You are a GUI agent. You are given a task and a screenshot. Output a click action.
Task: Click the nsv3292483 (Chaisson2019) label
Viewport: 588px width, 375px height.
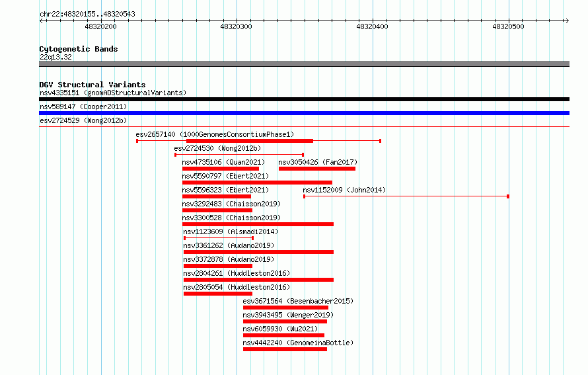tap(231, 204)
